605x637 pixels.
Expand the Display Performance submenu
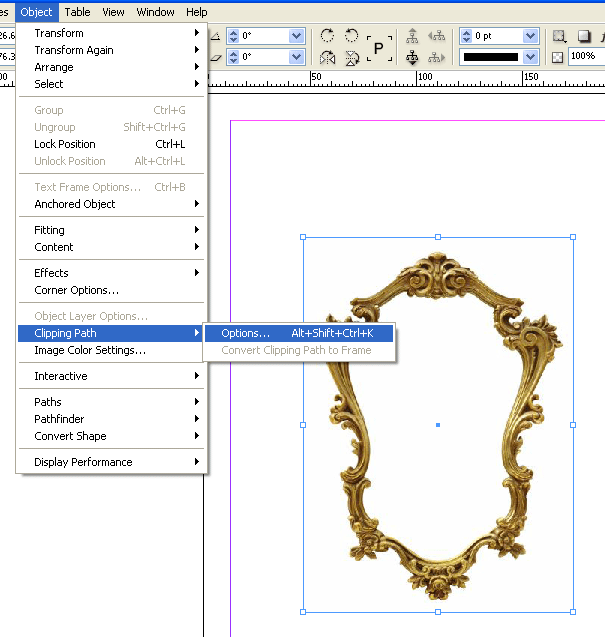pos(111,462)
